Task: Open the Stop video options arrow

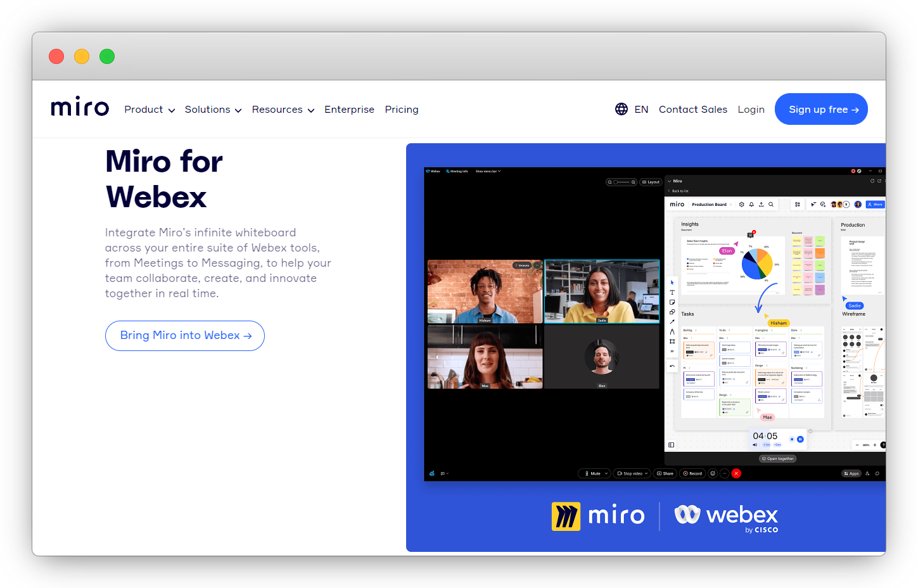Action: [x=647, y=473]
